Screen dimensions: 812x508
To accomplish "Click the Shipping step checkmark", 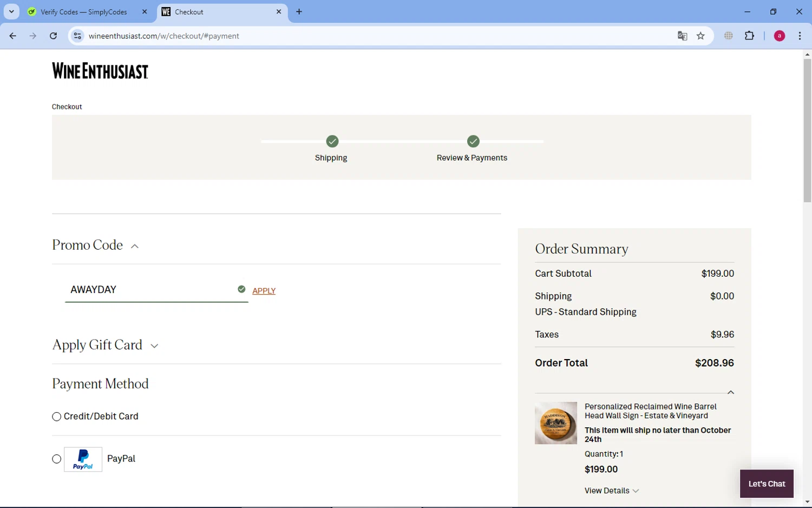I will pyautogui.click(x=332, y=141).
